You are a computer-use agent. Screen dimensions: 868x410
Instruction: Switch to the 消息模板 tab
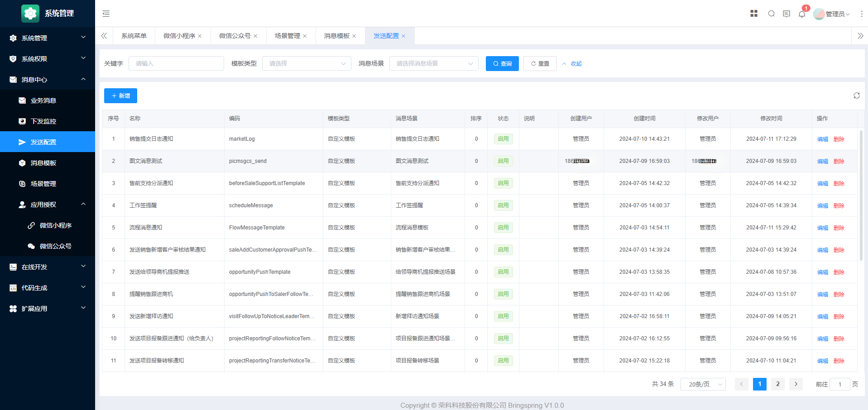pyautogui.click(x=336, y=36)
